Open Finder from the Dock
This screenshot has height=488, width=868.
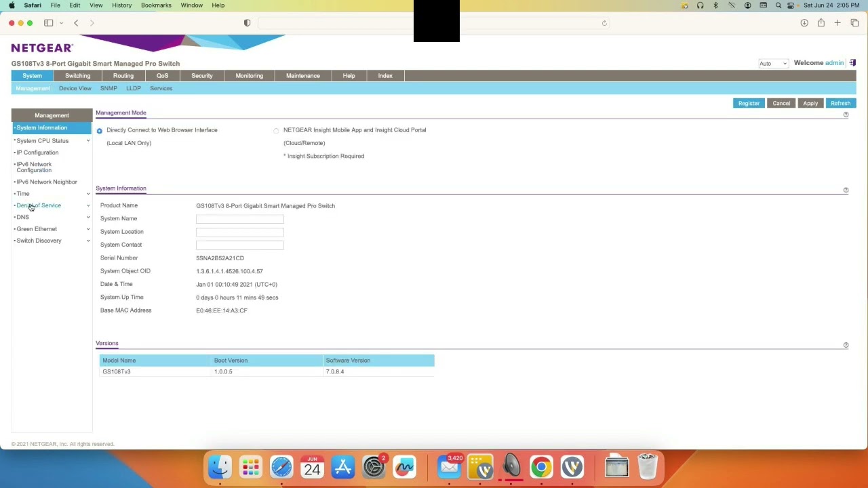tap(220, 467)
